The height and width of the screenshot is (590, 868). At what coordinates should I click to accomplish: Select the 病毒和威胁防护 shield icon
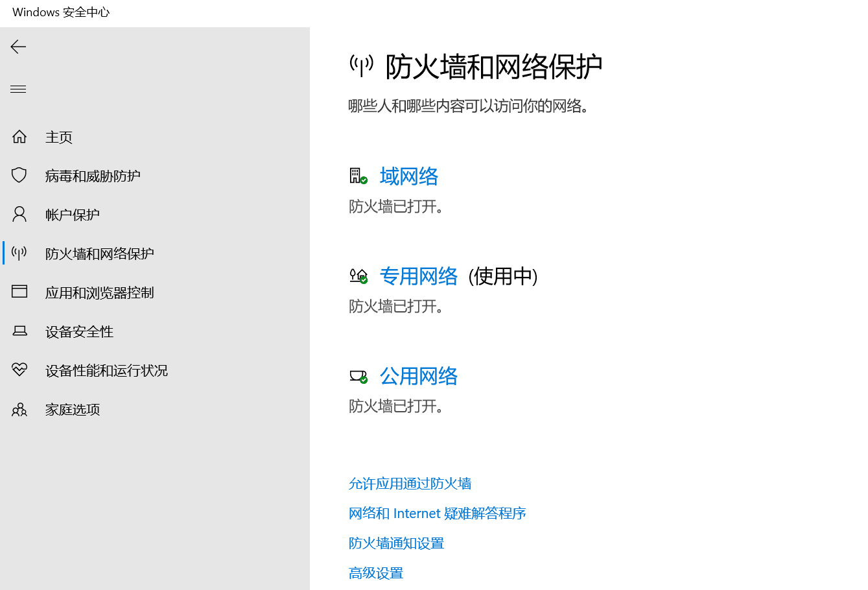(x=19, y=175)
